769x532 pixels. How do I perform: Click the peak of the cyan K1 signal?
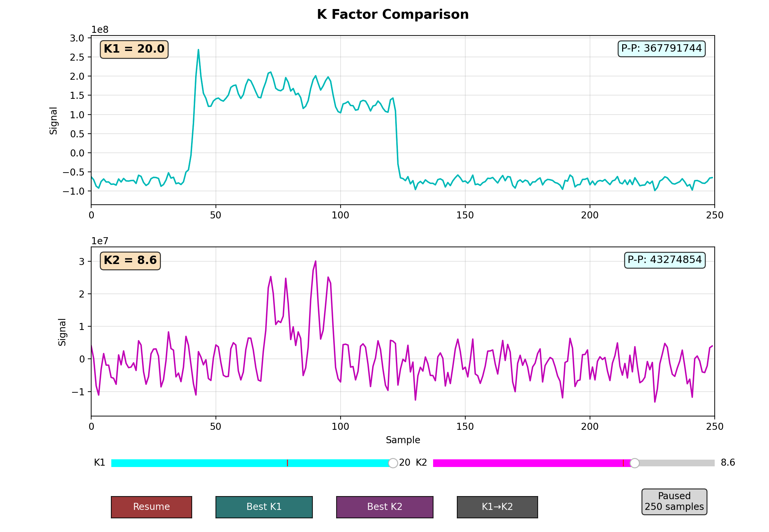[x=198, y=50]
